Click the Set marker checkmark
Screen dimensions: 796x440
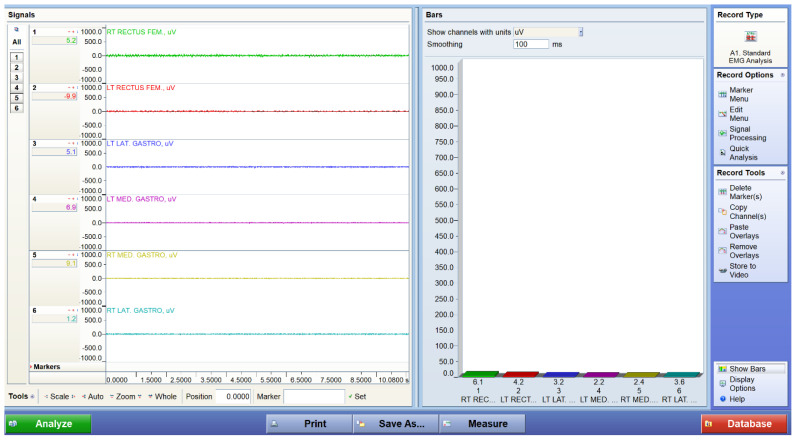tap(350, 396)
